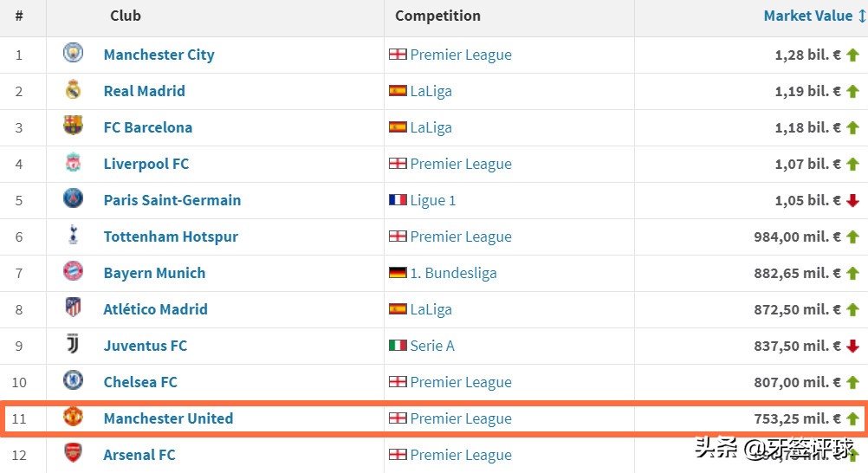The image size is (868, 473).
Task: Click the Club column header
Action: (x=126, y=16)
